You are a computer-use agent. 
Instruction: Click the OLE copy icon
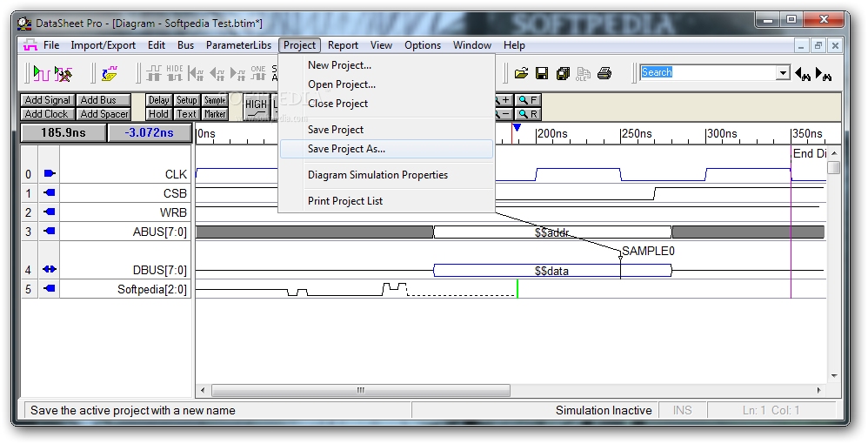tap(583, 74)
